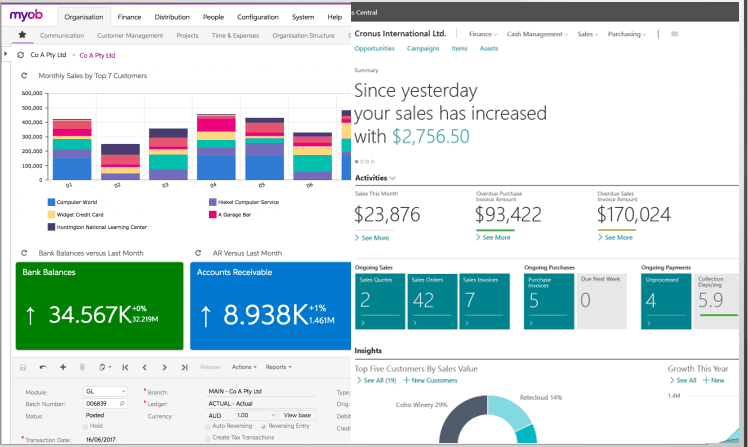748x447 pixels.
Task: Click See All (19) customers link
Action: (x=376, y=380)
